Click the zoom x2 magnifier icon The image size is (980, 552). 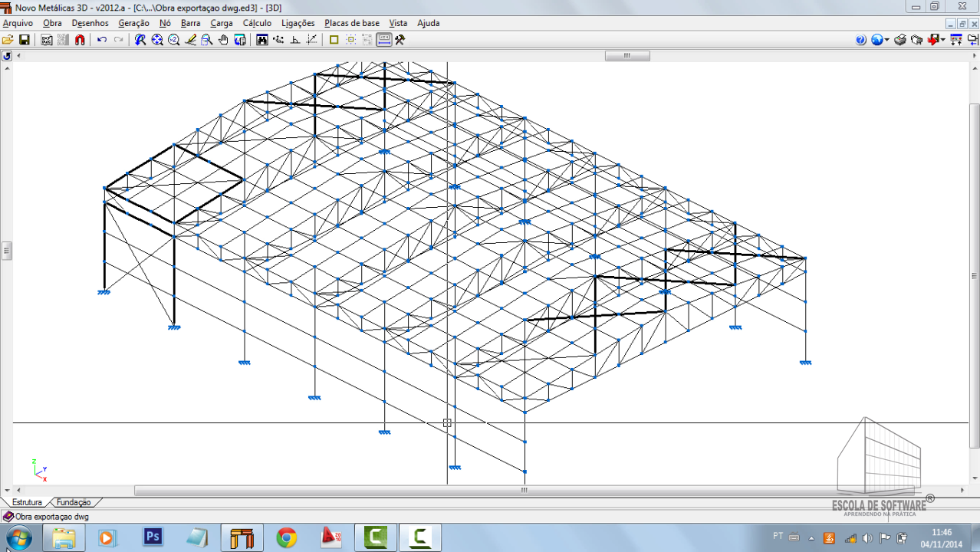(174, 40)
